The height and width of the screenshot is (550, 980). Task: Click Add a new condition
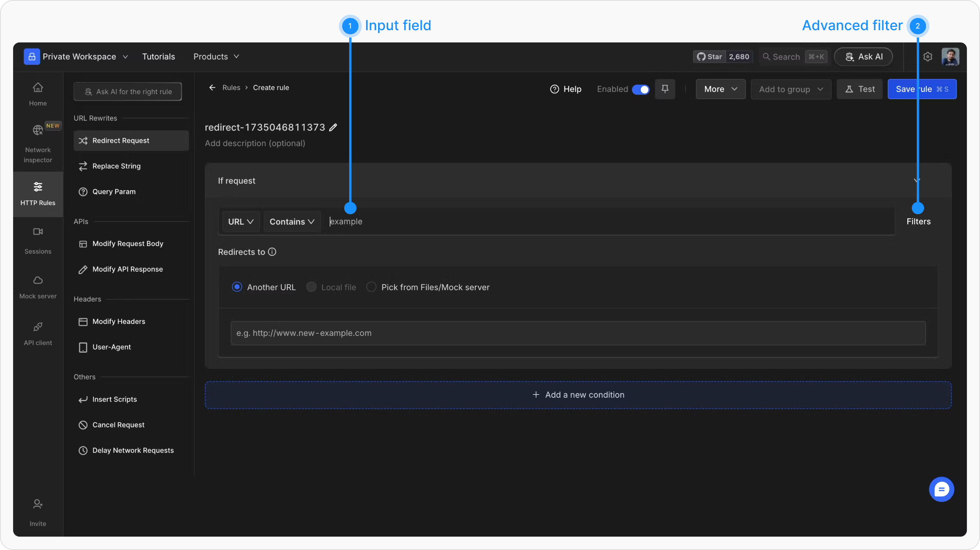click(x=578, y=395)
